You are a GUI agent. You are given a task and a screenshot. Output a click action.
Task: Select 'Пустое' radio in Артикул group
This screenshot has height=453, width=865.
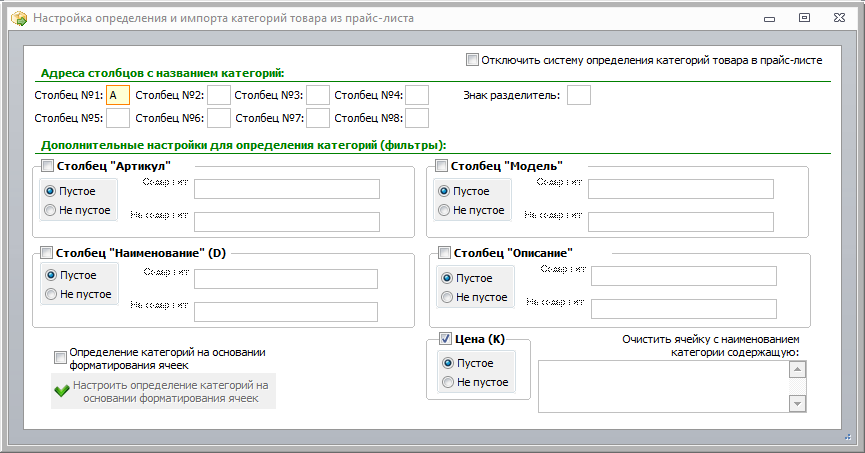50,191
